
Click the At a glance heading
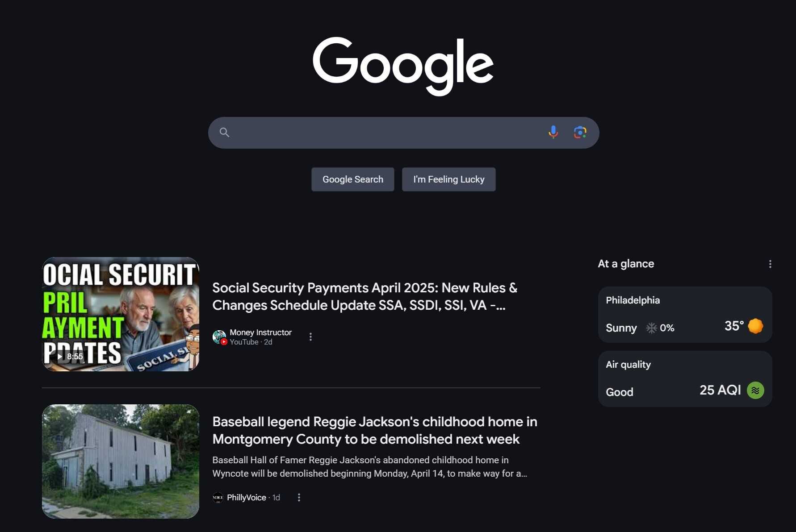tap(626, 264)
